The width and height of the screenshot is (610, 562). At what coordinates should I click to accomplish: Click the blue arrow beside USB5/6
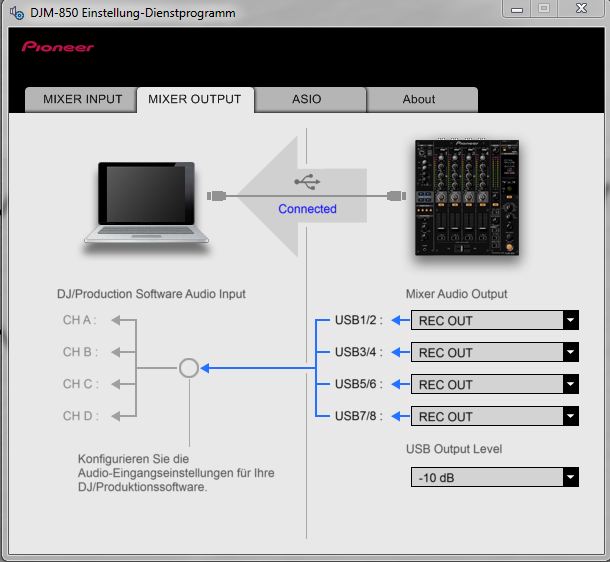(x=400, y=384)
